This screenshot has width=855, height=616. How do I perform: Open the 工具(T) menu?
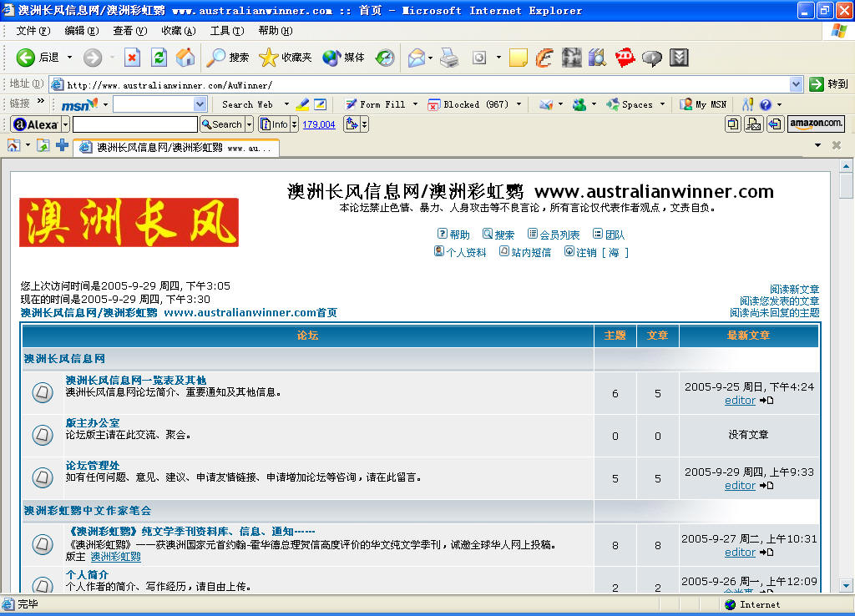click(x=227, y=31)
